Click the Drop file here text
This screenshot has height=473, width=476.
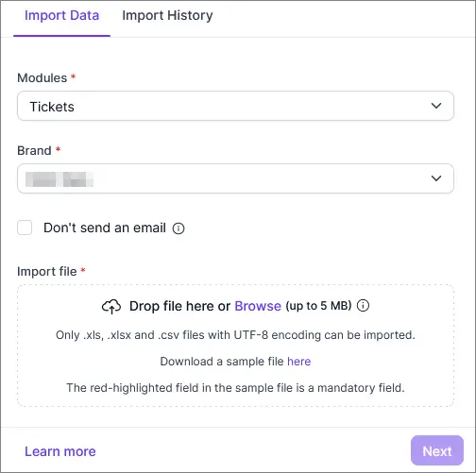point(179,306)
